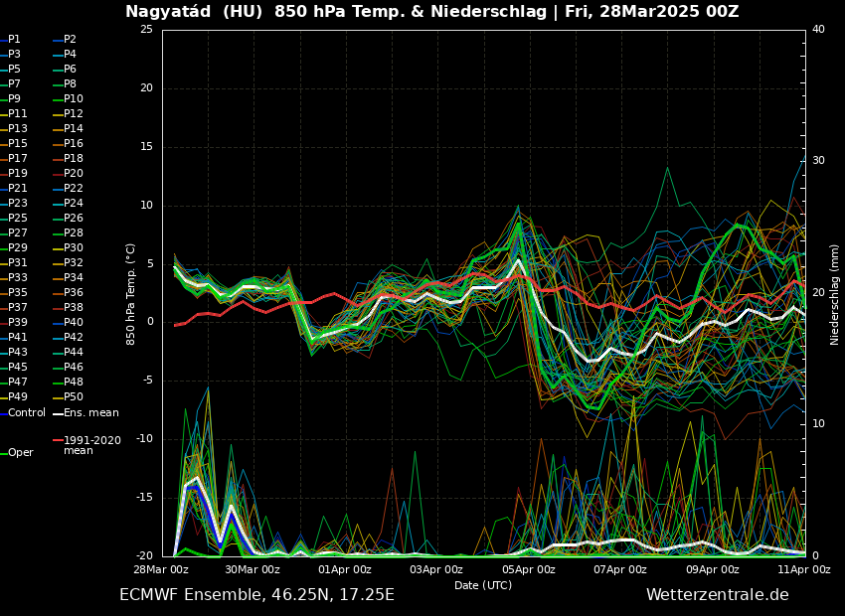This screenshot has height=616, width=845.
Task: Select the P18 legend entry
Action: pyautogui.click(x=73, y=159)
